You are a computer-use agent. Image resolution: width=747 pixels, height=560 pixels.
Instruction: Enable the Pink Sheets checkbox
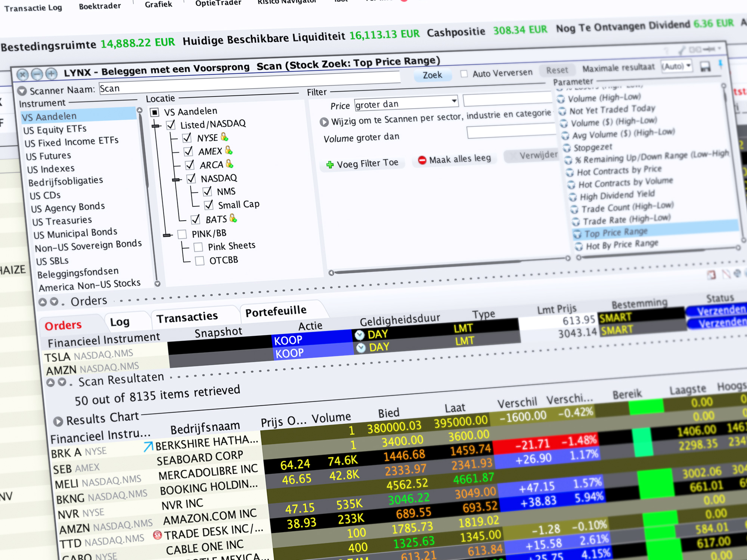(x=198, y=247)
